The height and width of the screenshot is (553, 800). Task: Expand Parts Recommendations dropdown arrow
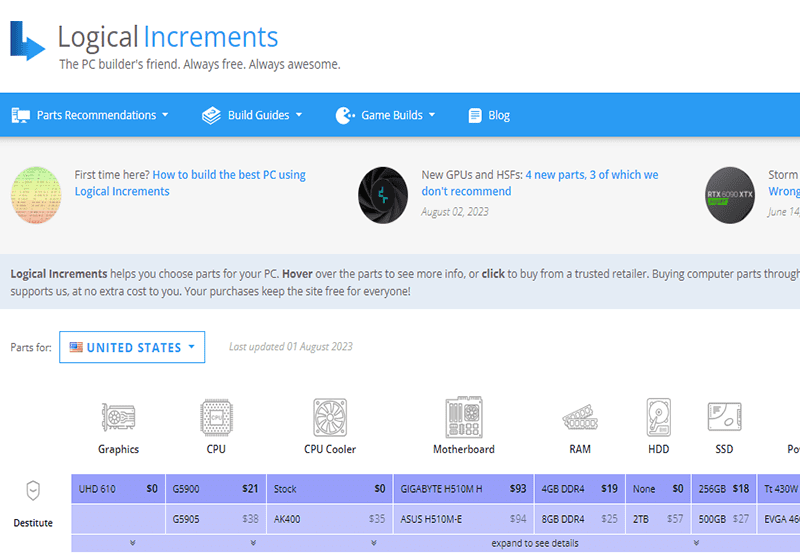[x=165, y=115]
